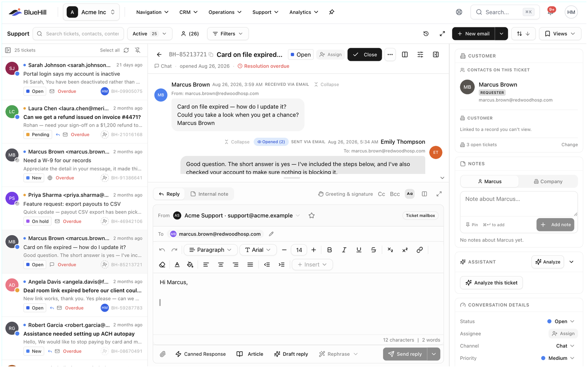This screenshot has height=368, width=588.
Task: Click the Canned Response button
Action: (200, 354)
